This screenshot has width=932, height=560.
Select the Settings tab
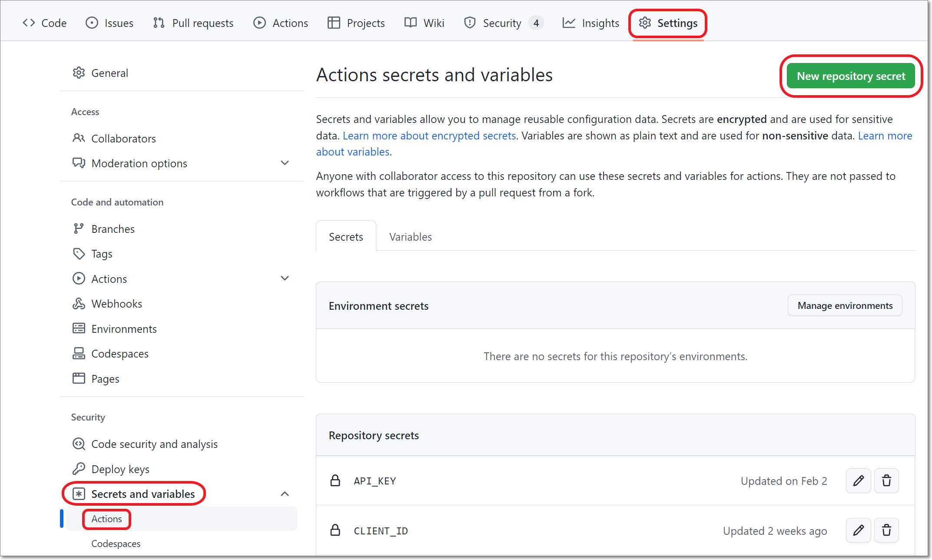(668, 23)
